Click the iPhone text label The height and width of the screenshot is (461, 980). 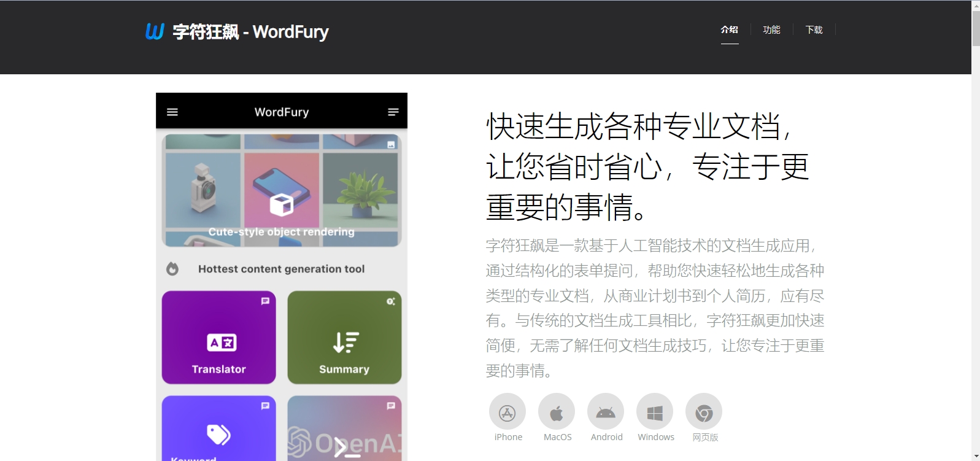[x=508, y=437]
